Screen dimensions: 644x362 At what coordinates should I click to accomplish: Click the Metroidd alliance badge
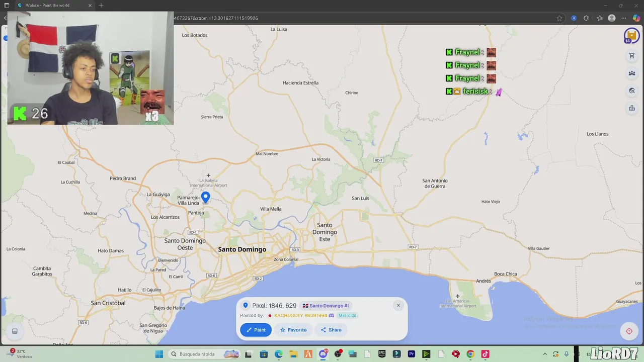[347, 316]
